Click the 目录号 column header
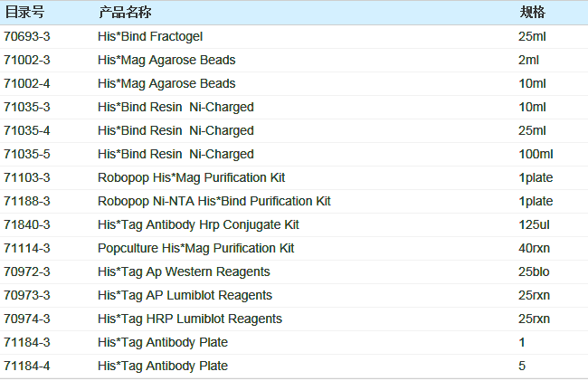Image resolution: width=588 pixels, height=381 pixels. point(24,13)
